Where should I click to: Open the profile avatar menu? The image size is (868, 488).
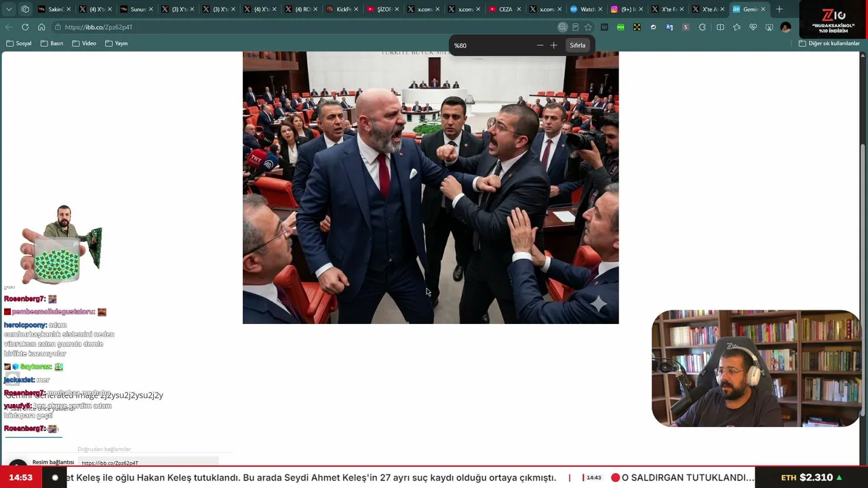click(x=785, y=27)
